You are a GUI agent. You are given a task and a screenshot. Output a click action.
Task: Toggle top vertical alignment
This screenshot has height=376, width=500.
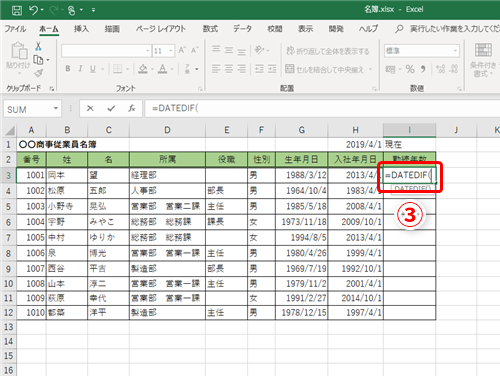216,50
